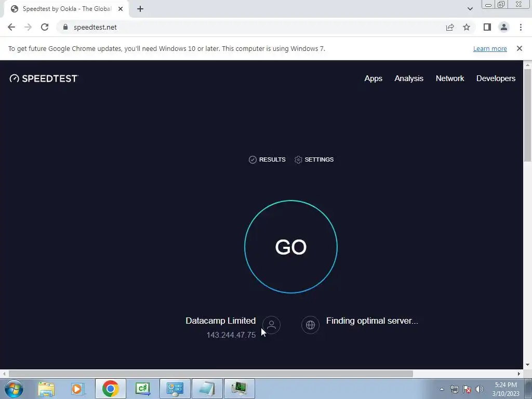Open the Apps menu item
Image resolution: width=532 pixels, height=399 pixels.
373,78
